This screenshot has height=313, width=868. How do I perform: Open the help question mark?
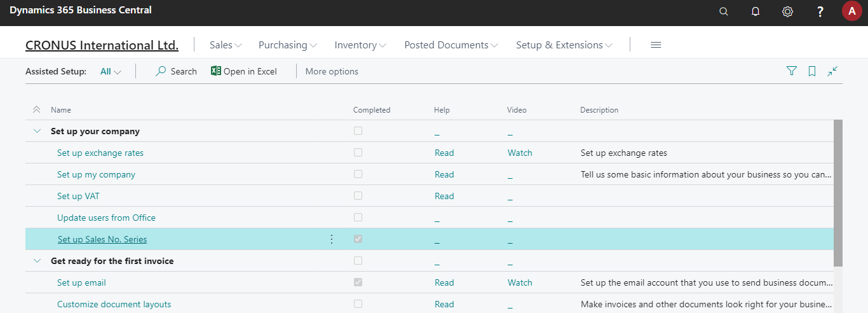point(820,11)
